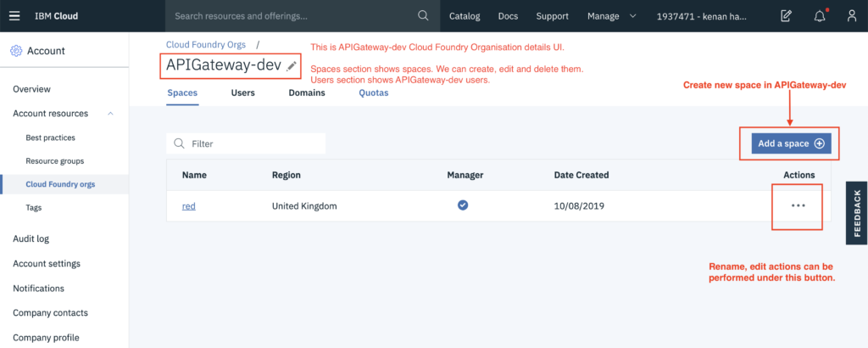Screen dimensions: 868x348
Task: Open the user profile icon
Action: 852,16
